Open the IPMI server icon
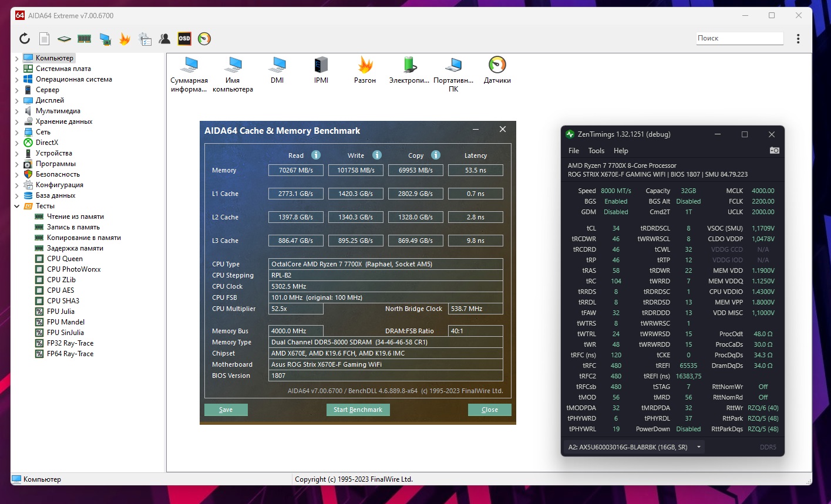 321,70
